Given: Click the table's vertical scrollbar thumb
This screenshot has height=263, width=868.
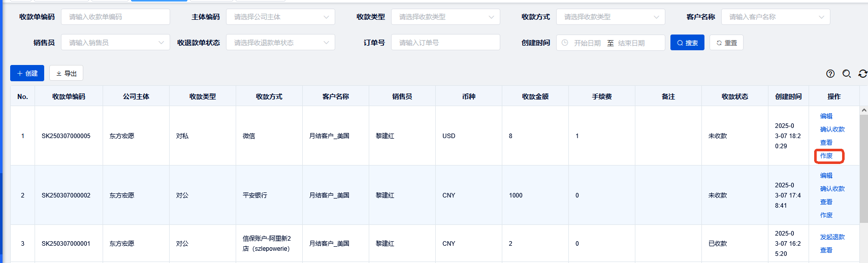Looking at the screenshot, I should pyautogui.click(x=863, y=168).
